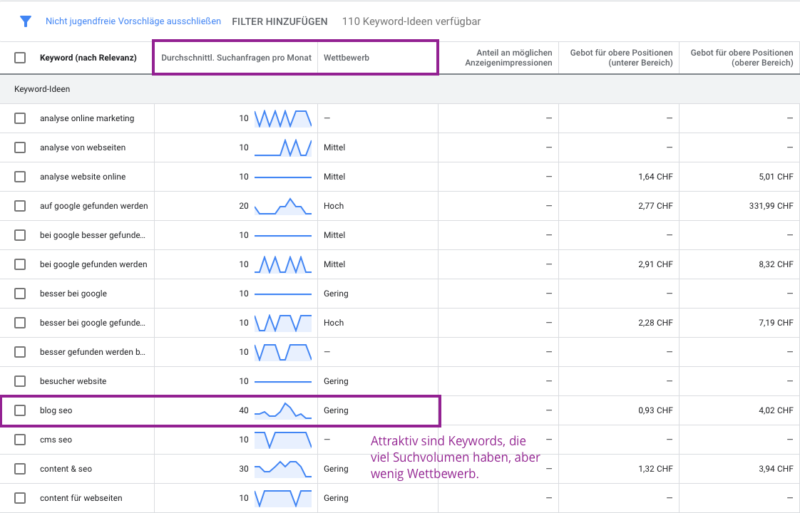Click the flat trend line for 'bei google besser gefunde...'

click(283, 235)
